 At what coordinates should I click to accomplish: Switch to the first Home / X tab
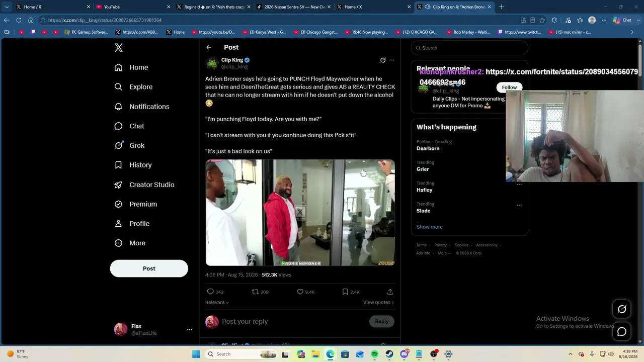(53, 7)
